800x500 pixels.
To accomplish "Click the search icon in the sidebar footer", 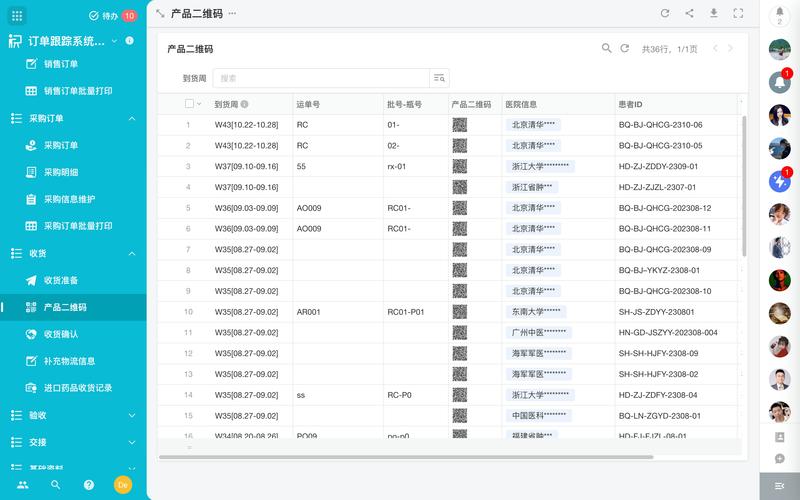I will [56, 485].
